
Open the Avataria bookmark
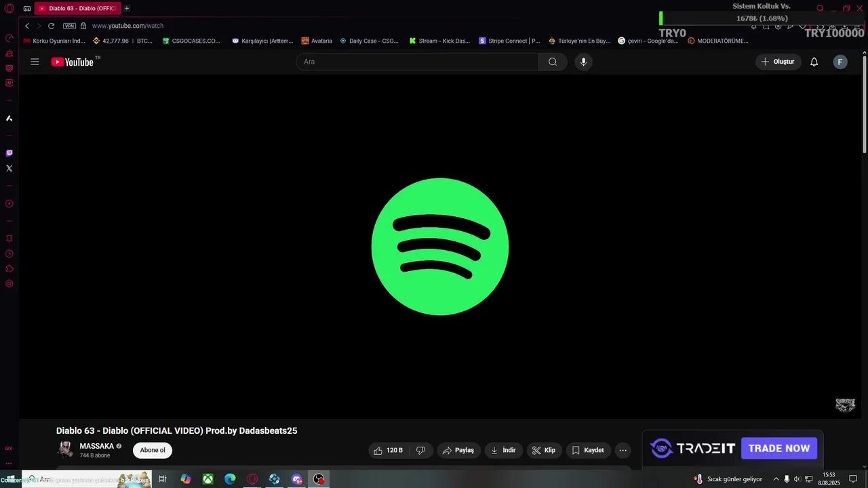click(x=317, y=41)
